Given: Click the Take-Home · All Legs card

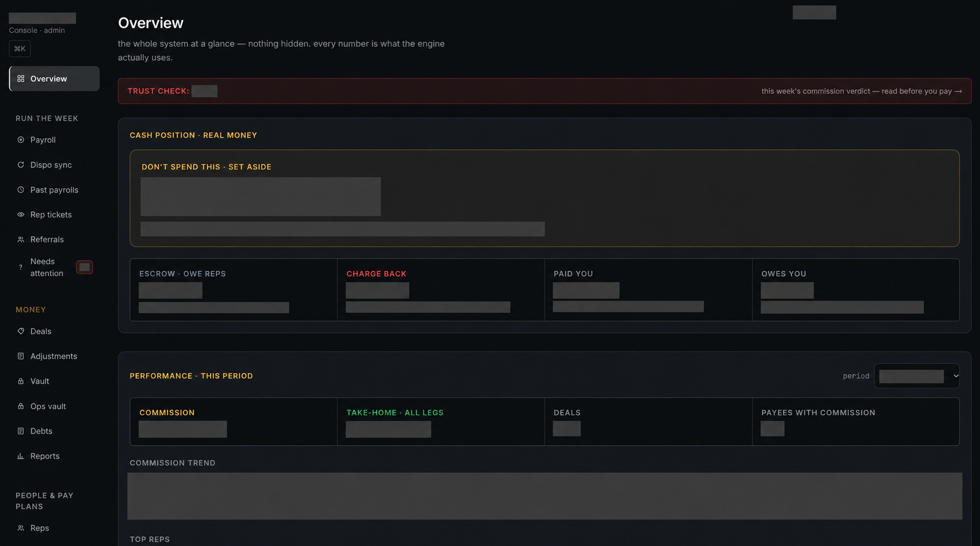Looking at the screenshot, I should point(441,422).
